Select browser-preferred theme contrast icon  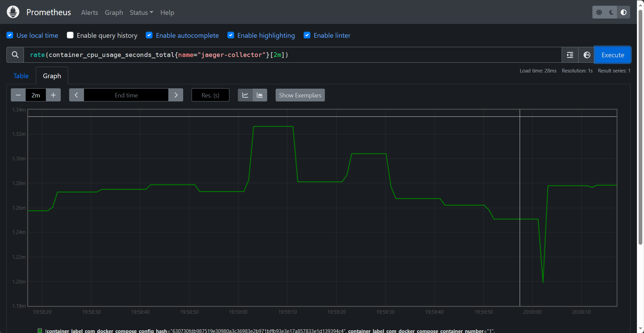pos(624,12)
